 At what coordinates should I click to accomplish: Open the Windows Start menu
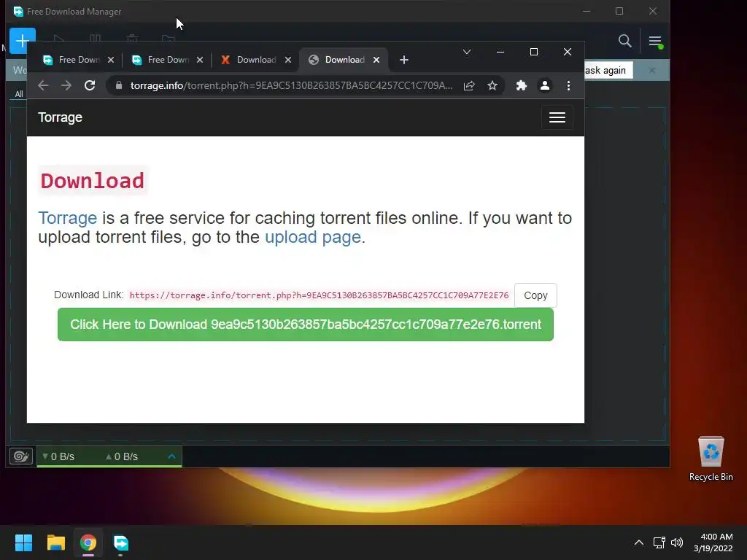tap(23, 542)
